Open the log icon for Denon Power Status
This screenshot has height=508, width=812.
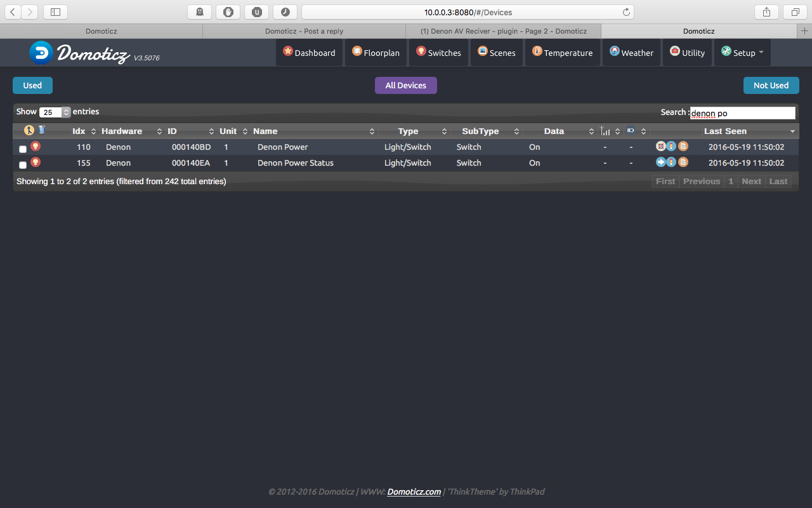[683, 162]
